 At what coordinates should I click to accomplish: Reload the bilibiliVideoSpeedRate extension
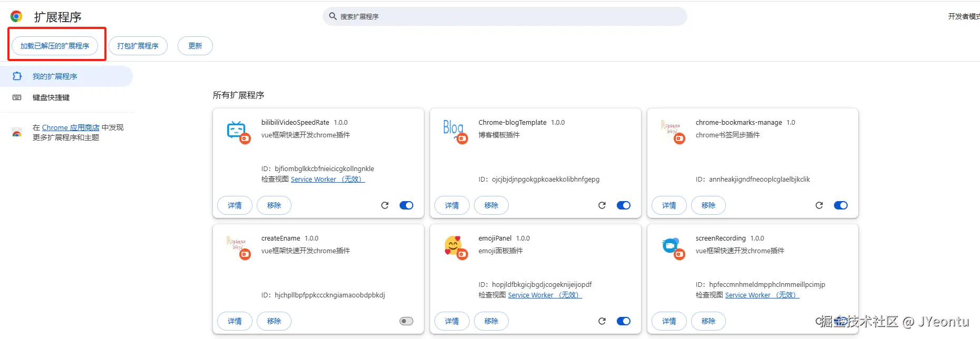[x=385, y=205]
